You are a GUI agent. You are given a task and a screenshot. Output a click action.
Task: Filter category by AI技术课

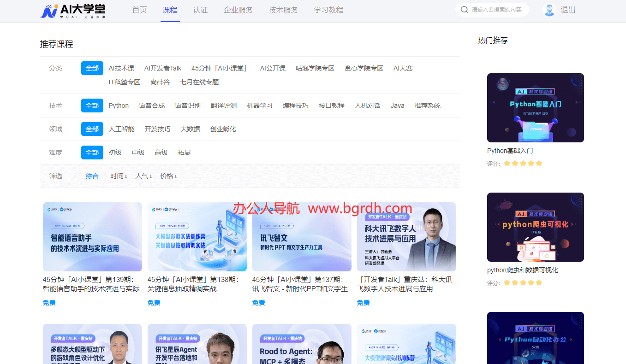pos(121,68)
